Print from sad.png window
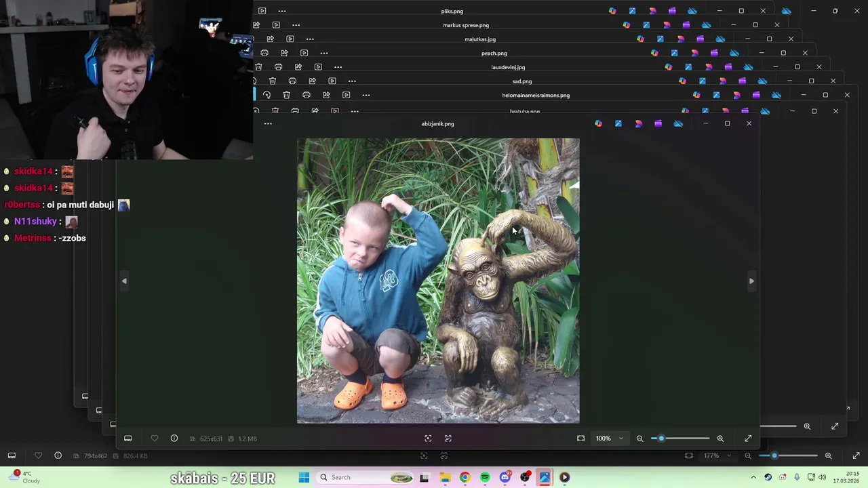Viewport: 868px width, 488px height. coord(292,81)
